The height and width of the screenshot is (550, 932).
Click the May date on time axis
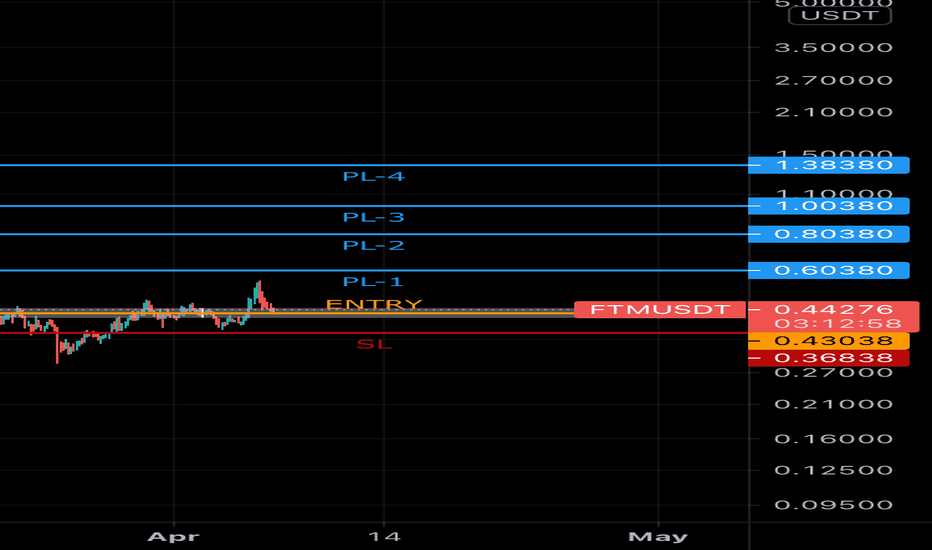click(x=658, y=537)
